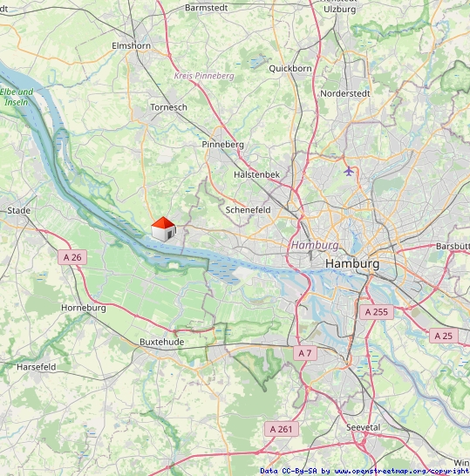Select the Buxtehude town label

point(162,342)
